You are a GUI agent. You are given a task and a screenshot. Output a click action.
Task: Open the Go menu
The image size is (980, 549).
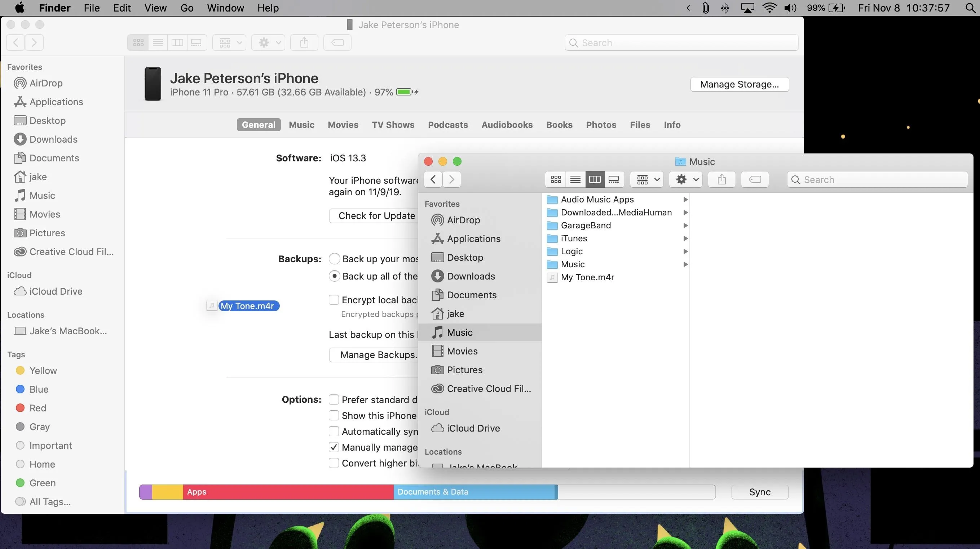(x=187, y=8)
